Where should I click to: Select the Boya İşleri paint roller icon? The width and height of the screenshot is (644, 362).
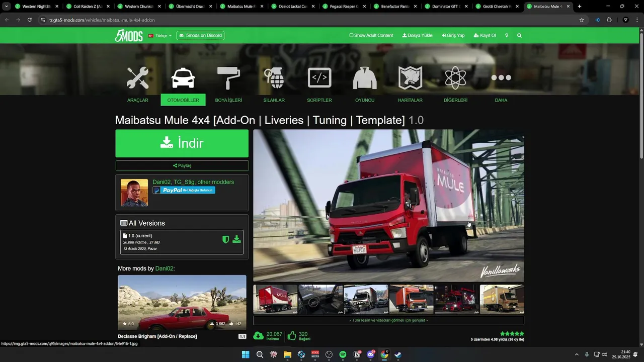228,78
